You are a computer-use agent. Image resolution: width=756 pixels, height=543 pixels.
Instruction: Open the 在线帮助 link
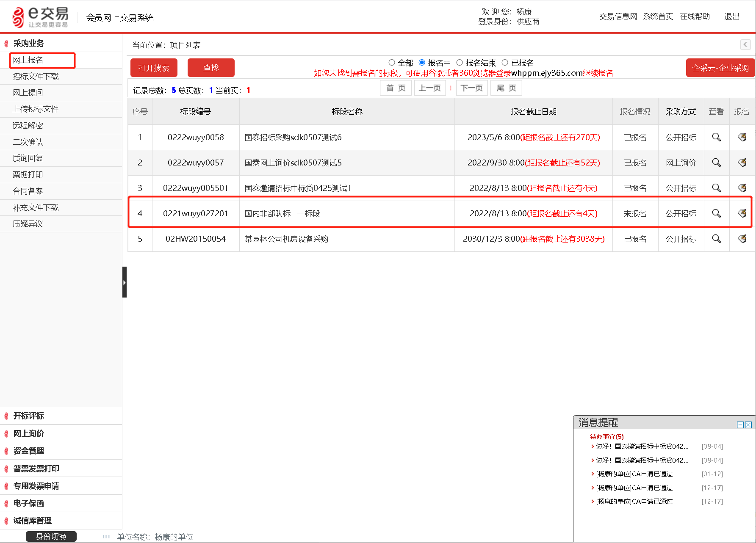pyautogui.click(x=695, y=17)
